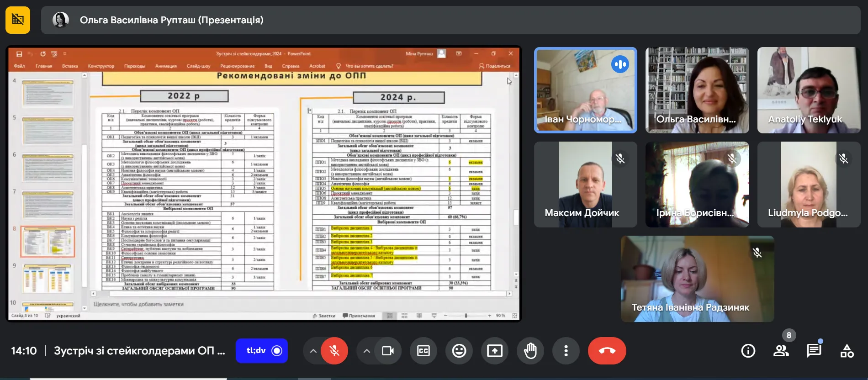Unmute the microphone with the red mic button
This screenshot has width=868, height=380.
point(334,351)
